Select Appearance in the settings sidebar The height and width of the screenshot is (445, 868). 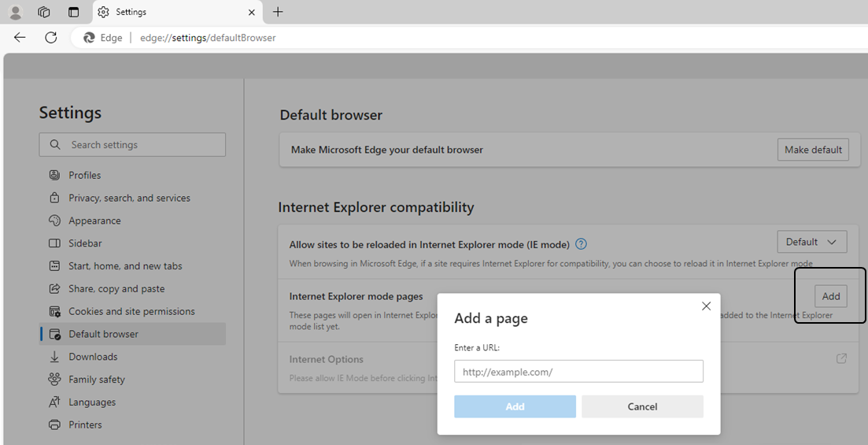94,221
